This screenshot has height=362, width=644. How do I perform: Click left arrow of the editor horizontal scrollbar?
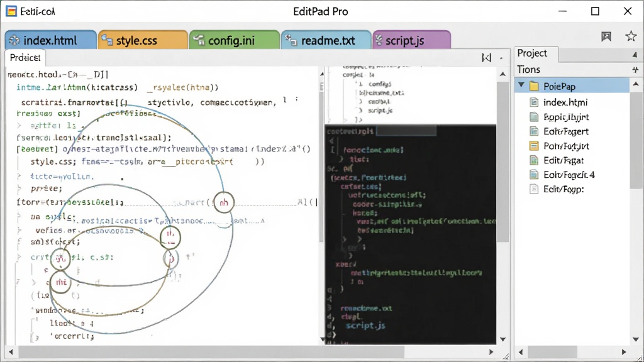click(x=11, y=352)
